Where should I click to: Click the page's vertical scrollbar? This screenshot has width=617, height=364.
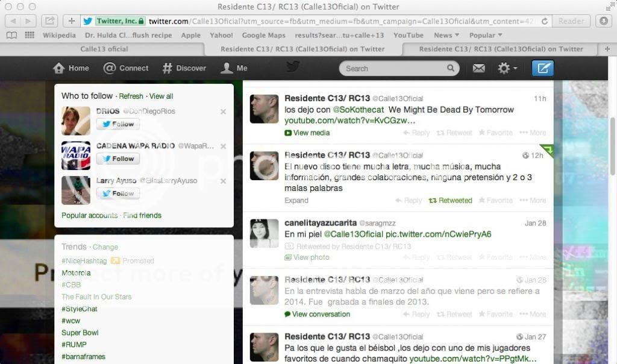pyautogui.click(x=612, y=146)
